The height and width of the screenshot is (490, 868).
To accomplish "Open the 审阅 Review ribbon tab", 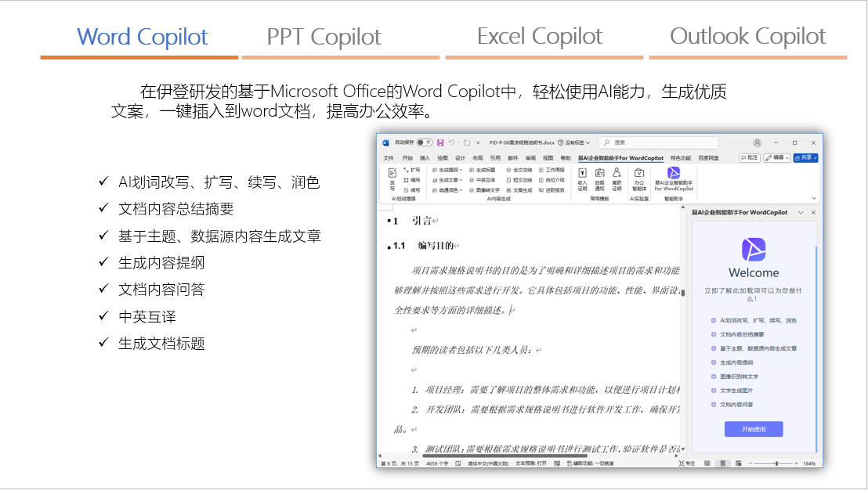I will (530, 158).
